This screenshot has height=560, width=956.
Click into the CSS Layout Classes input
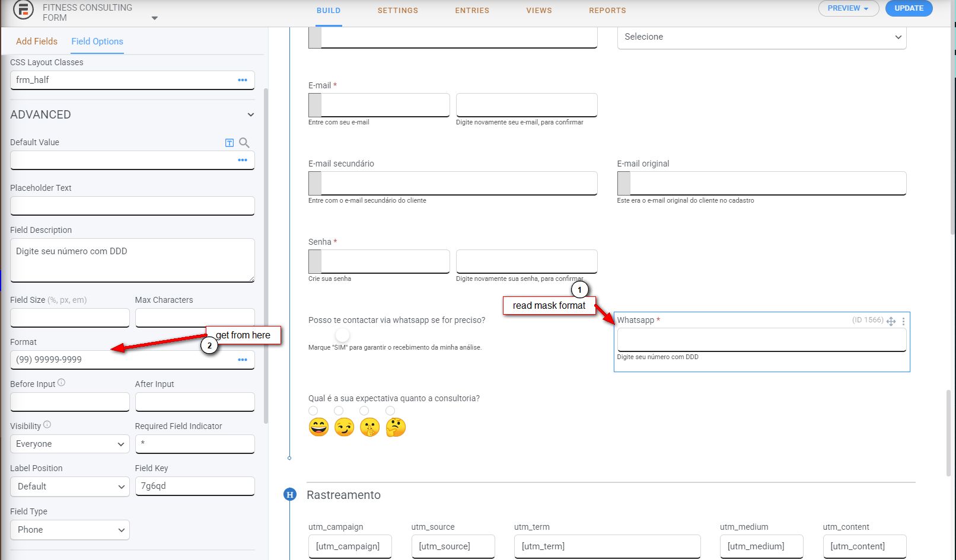pyautogui.click(x=132, y=80)
